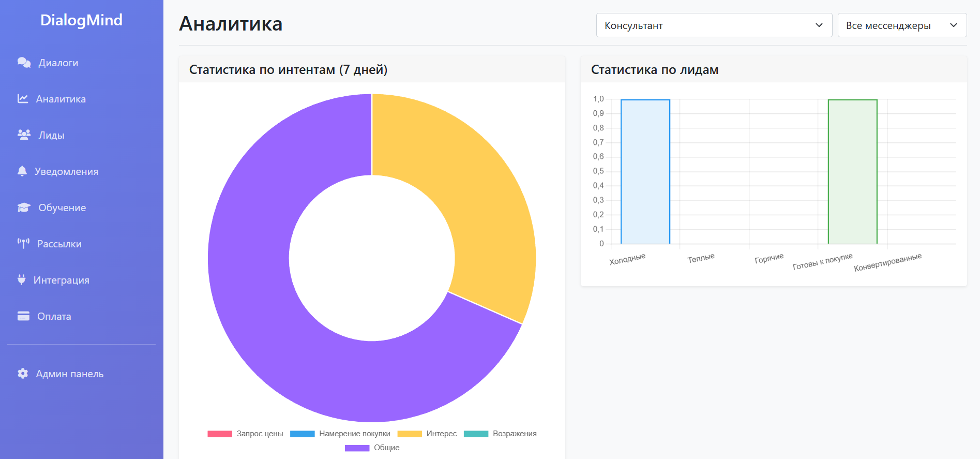
Task: Click the graduation cap icon for Обучение
Action: pyautogui.click(x=24, y=208)
